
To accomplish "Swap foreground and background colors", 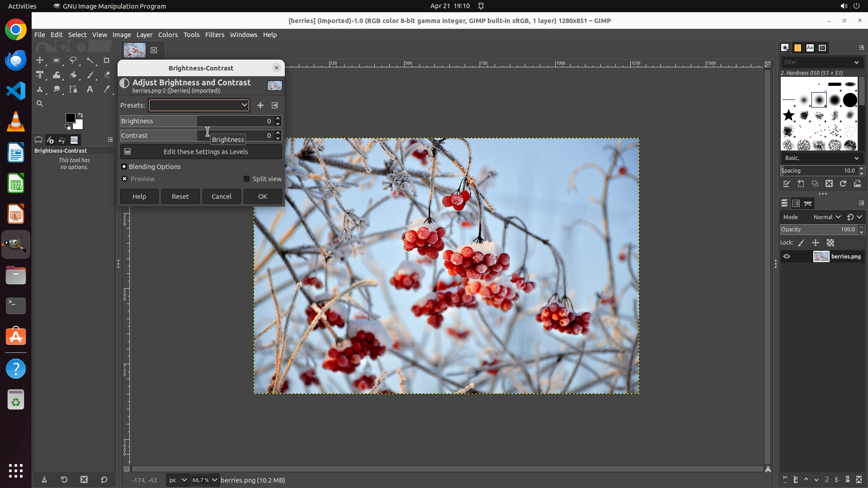I will click(80, 115).
